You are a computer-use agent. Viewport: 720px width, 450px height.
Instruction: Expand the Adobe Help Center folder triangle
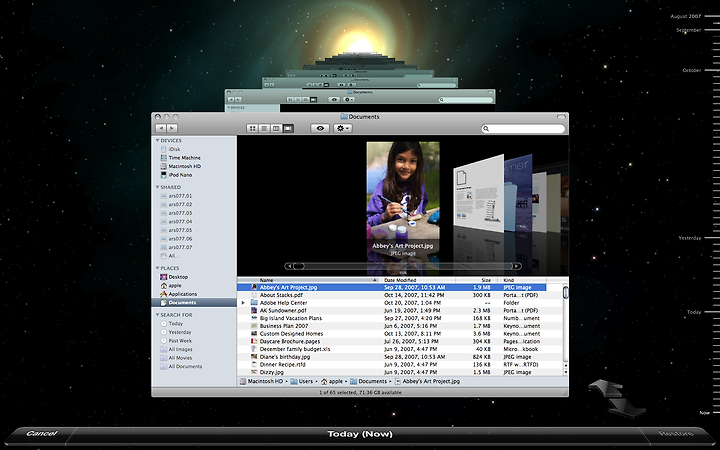(243, 303)
